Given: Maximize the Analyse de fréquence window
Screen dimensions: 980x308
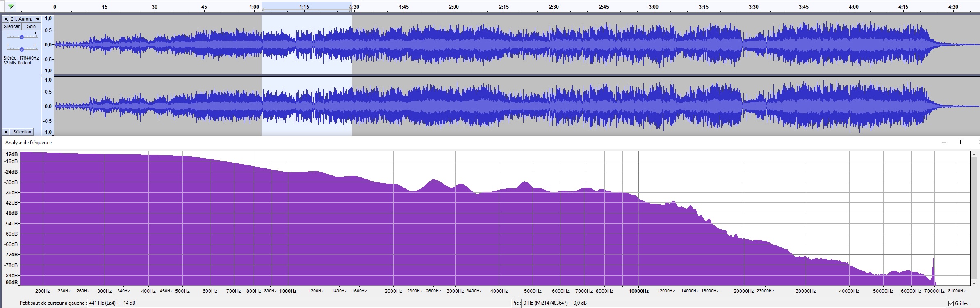Looking at the screenshot, I should tap(962, 142).
